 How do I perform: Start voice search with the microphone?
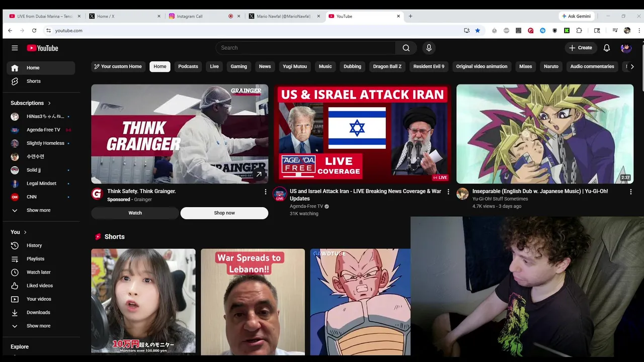(x=429, y=48)
